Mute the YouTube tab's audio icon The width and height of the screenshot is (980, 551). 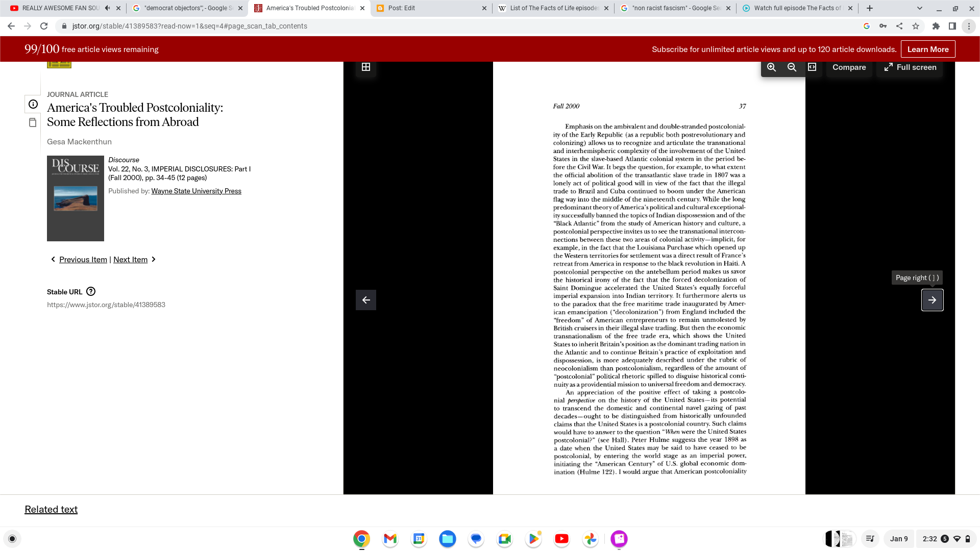(x=107, y=8)
